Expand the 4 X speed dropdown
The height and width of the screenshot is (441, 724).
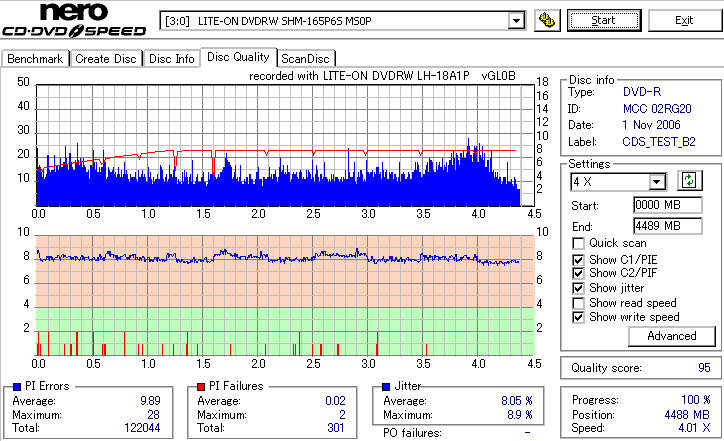pyautogui.click(x=656, y=182)
